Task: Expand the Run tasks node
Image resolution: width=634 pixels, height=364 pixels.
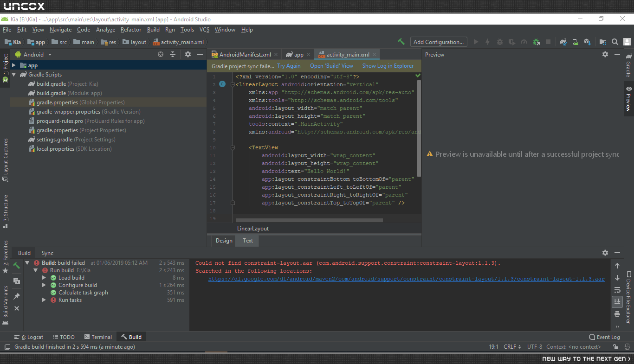Action: click(x=44, y=300)
